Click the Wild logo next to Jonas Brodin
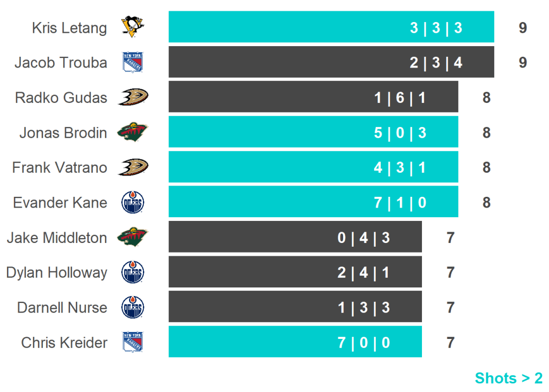Screen dimensions: 549x392 [x=132, y=132]
